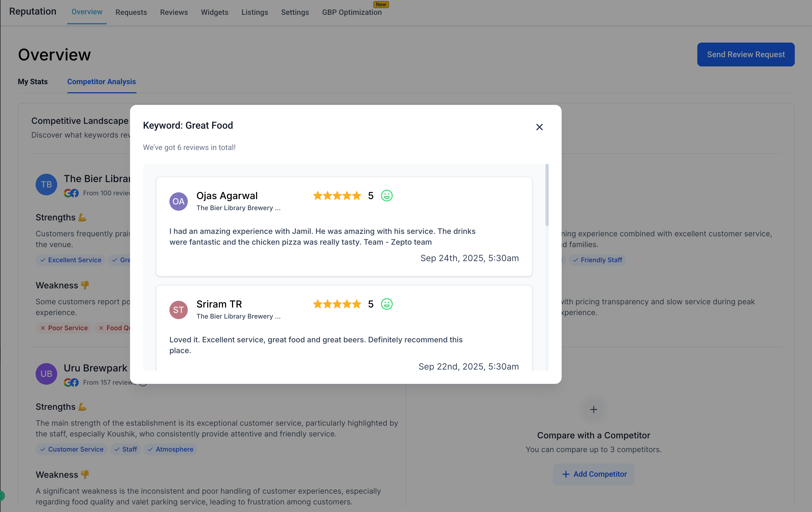Open the Requests tab
812x512 pixels.
pos(131,12)
